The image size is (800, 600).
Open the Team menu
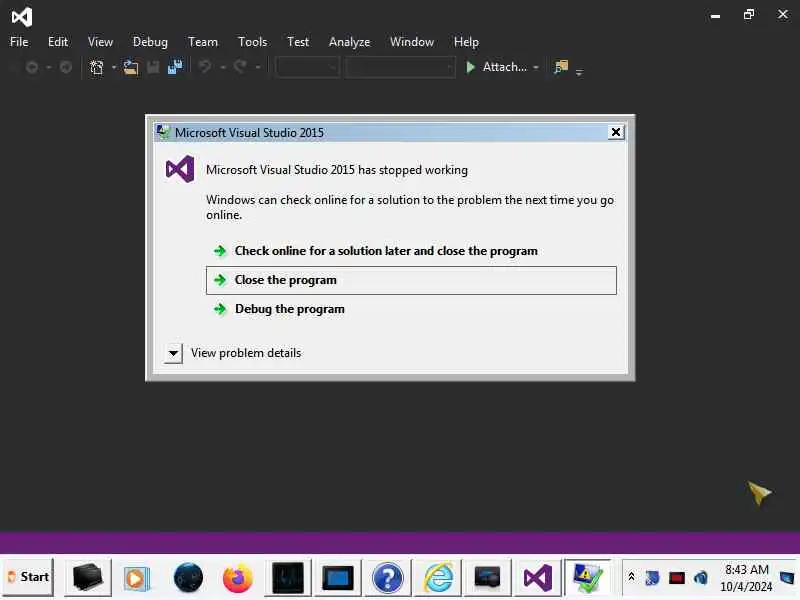tap(203, 42)
